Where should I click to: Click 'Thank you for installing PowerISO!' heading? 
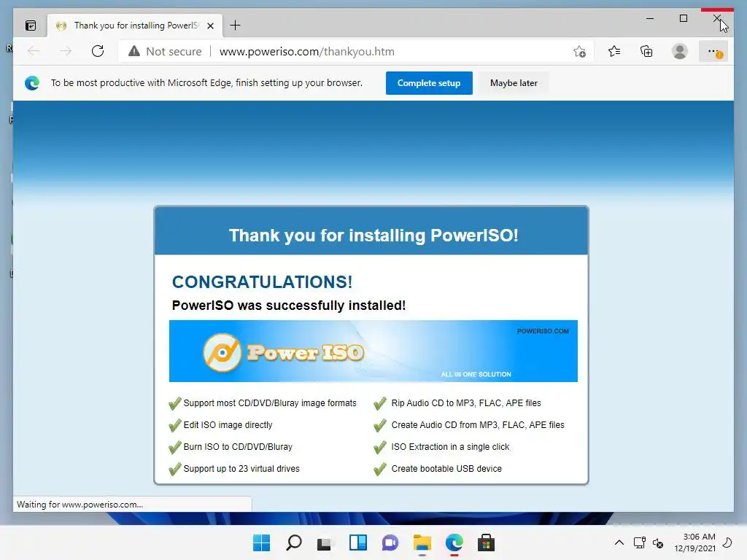[373, 236]
